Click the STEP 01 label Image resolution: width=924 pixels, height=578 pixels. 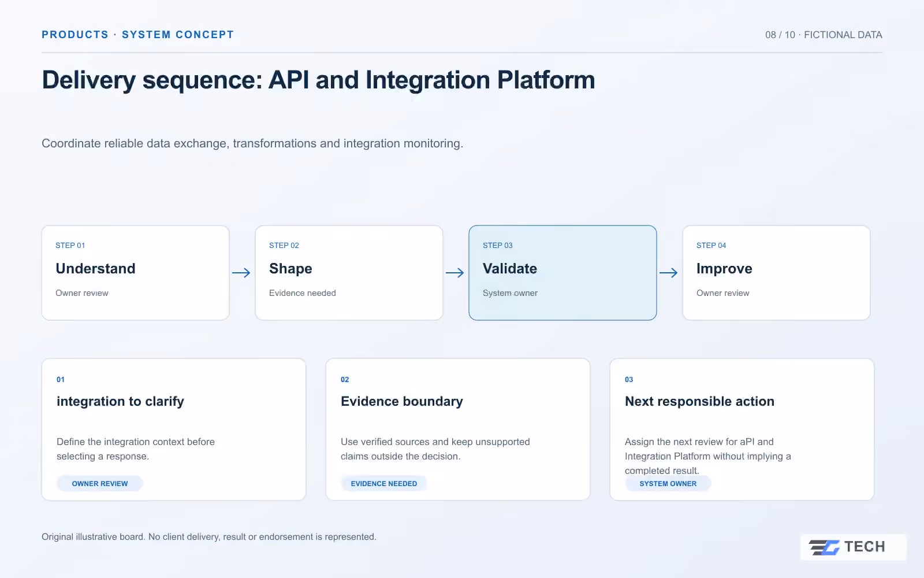(x=70, y=246)
